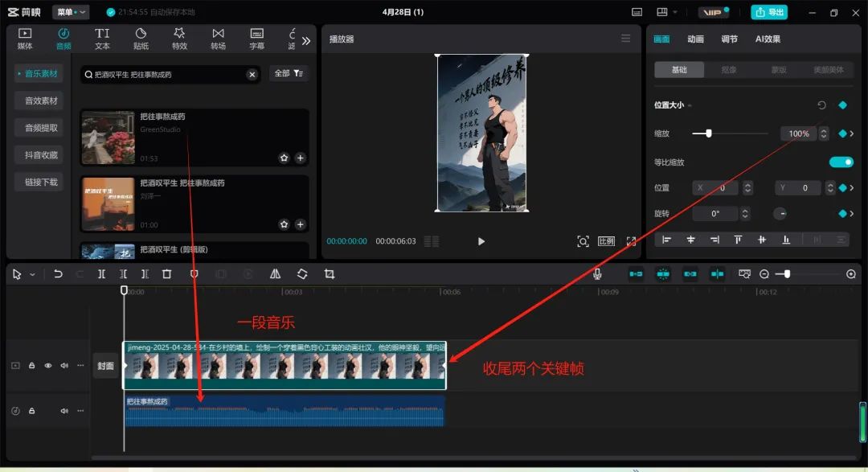Lock the video track
This screenshot has height=472, width=868.
(31, 366)
